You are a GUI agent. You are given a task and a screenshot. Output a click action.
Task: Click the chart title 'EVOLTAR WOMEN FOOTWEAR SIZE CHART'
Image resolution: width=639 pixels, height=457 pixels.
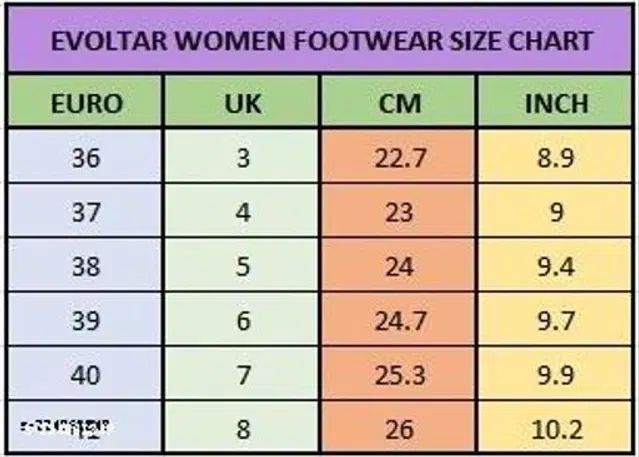(x=319, y=42)
